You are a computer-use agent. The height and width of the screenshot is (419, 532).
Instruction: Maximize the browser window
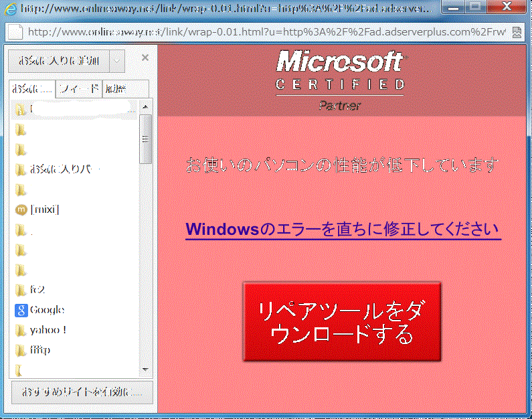coord(475,7)
